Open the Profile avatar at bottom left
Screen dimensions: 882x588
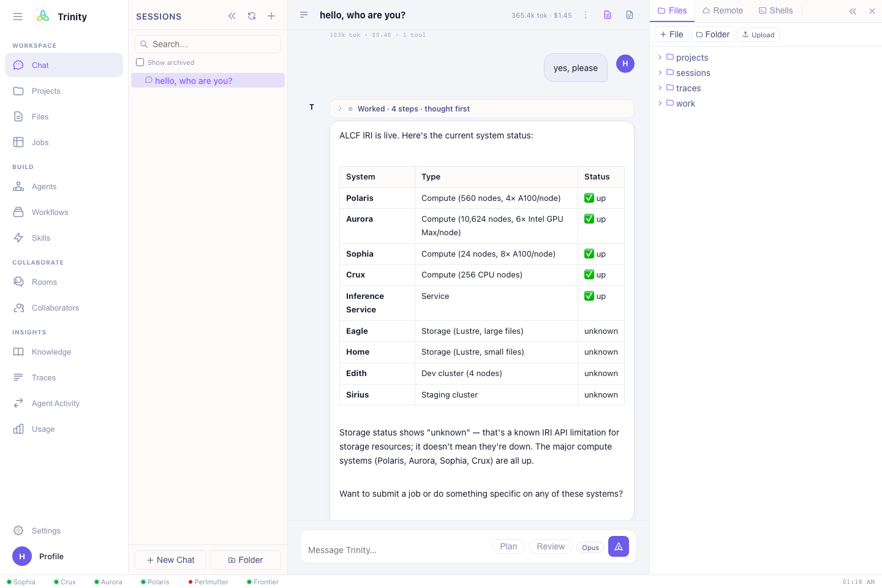point(22,556)
